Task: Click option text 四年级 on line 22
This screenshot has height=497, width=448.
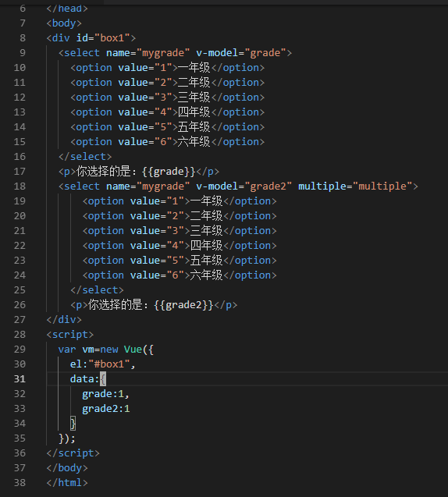Action: click(206, 245)
